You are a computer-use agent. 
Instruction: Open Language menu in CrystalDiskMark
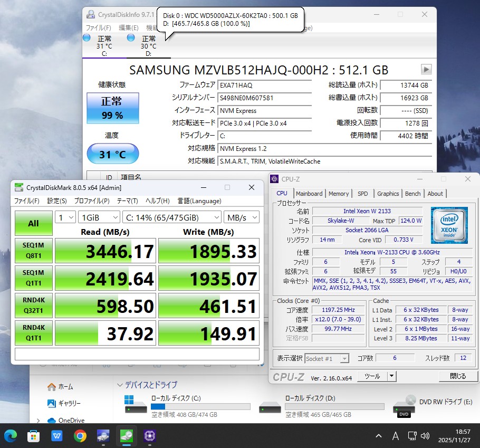(x=199, y=201)
